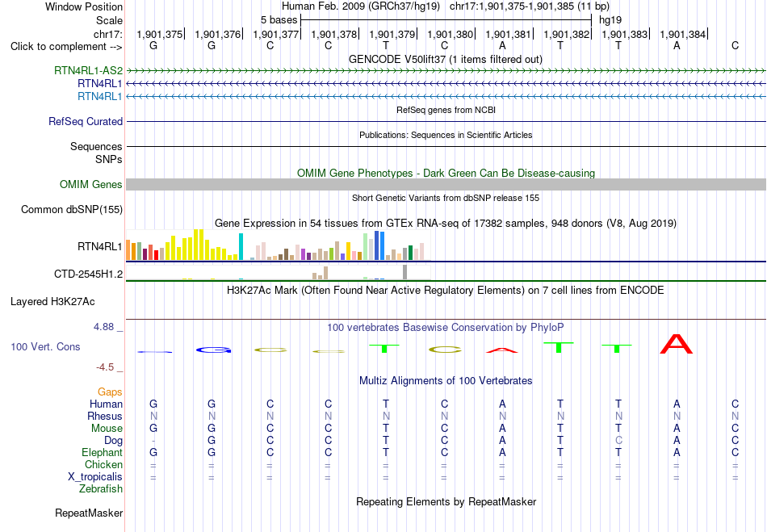The image size is (767, 532).
Task: Click the blue G in the PhyloP logo
Action: point(213,350)
